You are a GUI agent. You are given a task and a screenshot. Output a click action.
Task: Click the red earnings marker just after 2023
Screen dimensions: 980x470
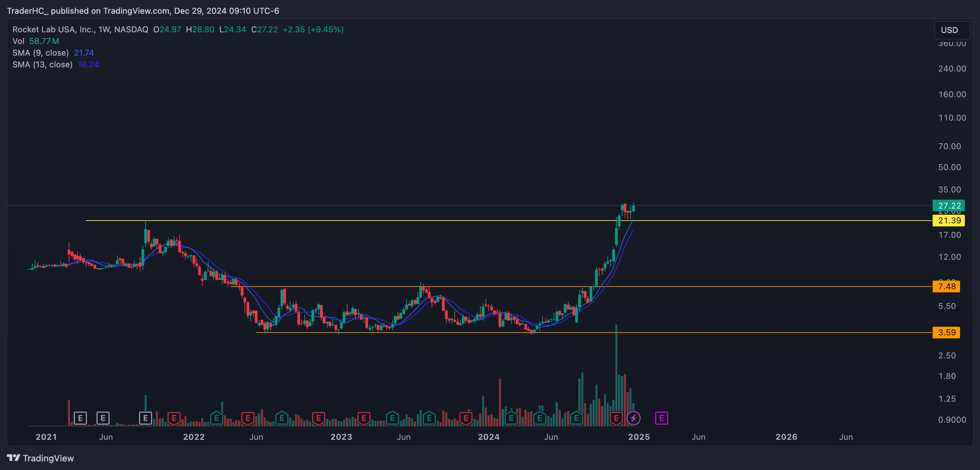tap(364, 418)
